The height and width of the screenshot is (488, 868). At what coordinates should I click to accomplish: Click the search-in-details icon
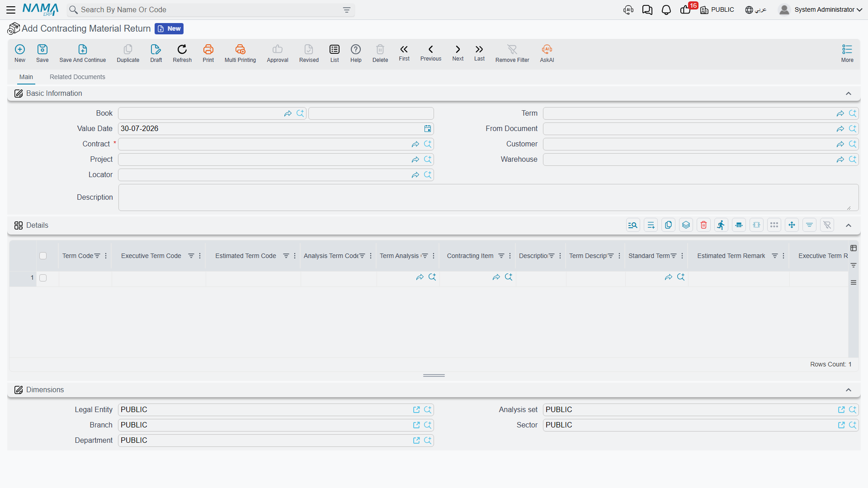pyautogui.click(x=633, y=225)
